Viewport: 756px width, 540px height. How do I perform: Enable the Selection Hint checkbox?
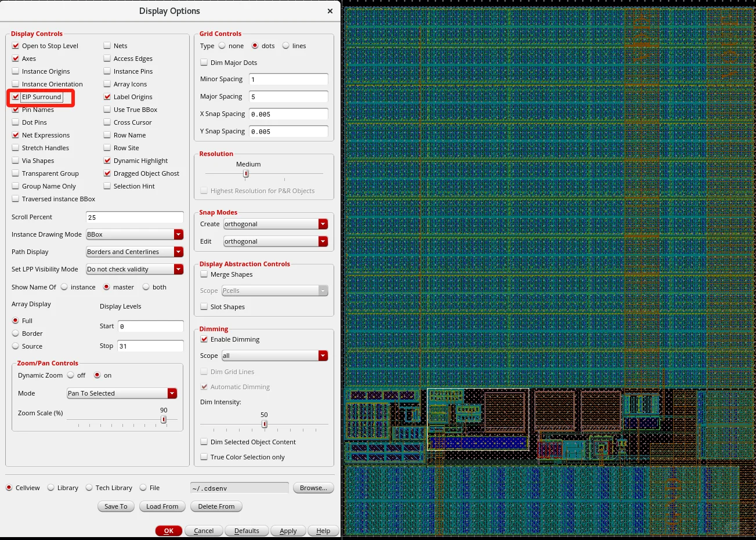pos(107,186)
